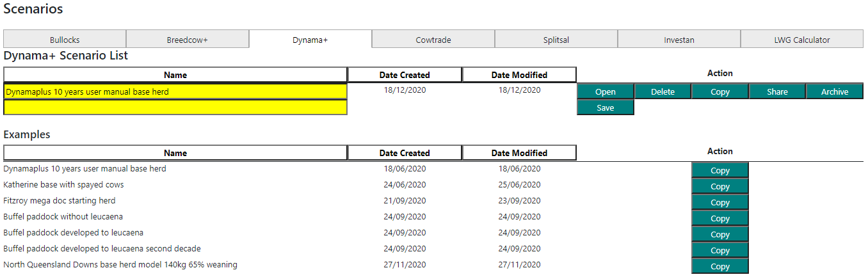Click the empty yellow new scenario field
This screenshot has height=277, width=868.
[x=175, y=107]
